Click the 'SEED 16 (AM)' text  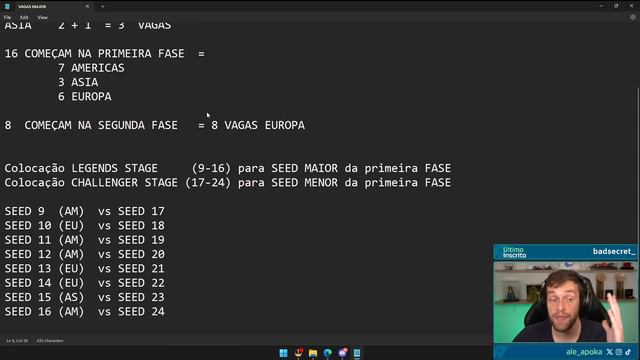pos(44,311)
